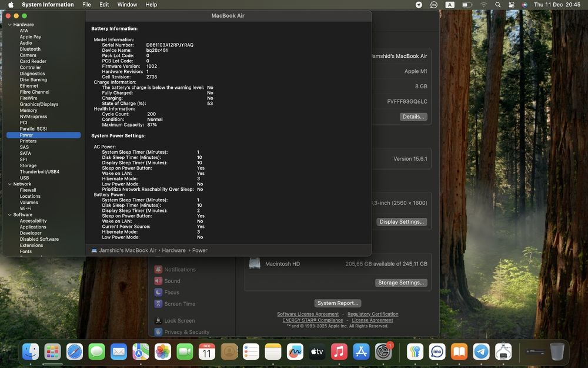Select Firewall under Network
Screen dimensions: 588x368
[x=28, y=190]
